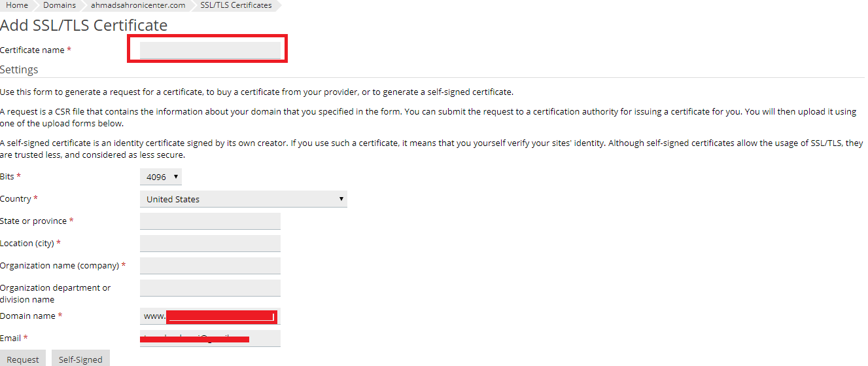Image resolution: width=868 pixels, height=366 pixels.
Task: Click the Country field label
Action: [16, 199]
